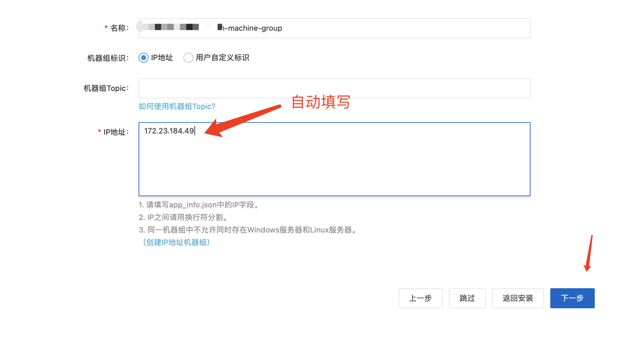The height and width of the screenshot is (349, 644).
Task: Go back with the 上一步 button
Action: click(420, 298)
